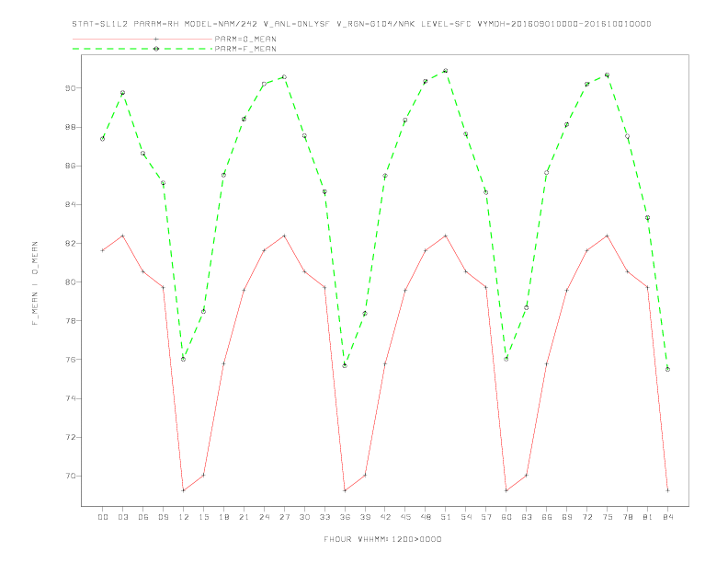Image resolution: width=728 pixels, height=563 pixels.
Task: Click the 75 tick label on the x-axis
Action: [608, 517]
